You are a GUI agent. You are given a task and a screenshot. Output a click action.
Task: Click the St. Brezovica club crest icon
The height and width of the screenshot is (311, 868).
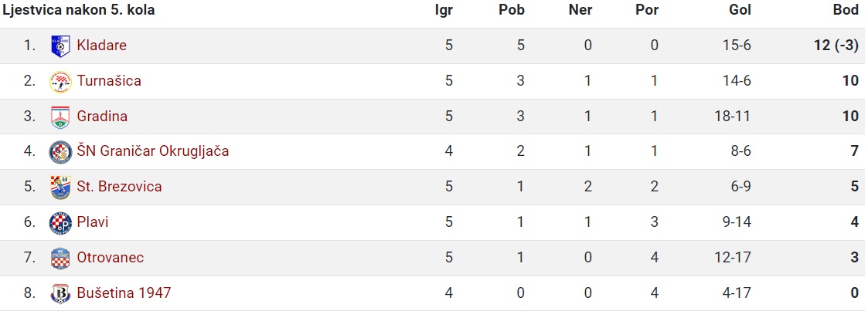60,188
